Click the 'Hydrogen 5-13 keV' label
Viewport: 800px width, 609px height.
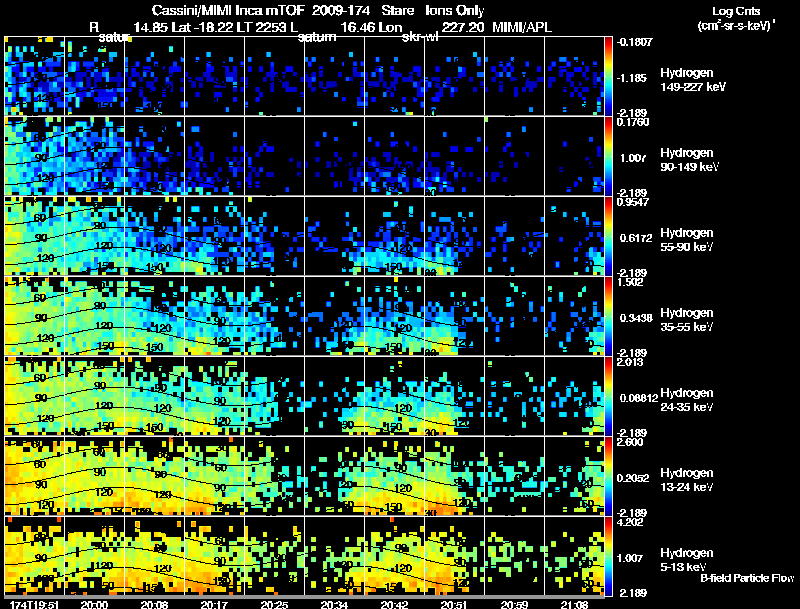pyautogui.click(x=687, y=560)
